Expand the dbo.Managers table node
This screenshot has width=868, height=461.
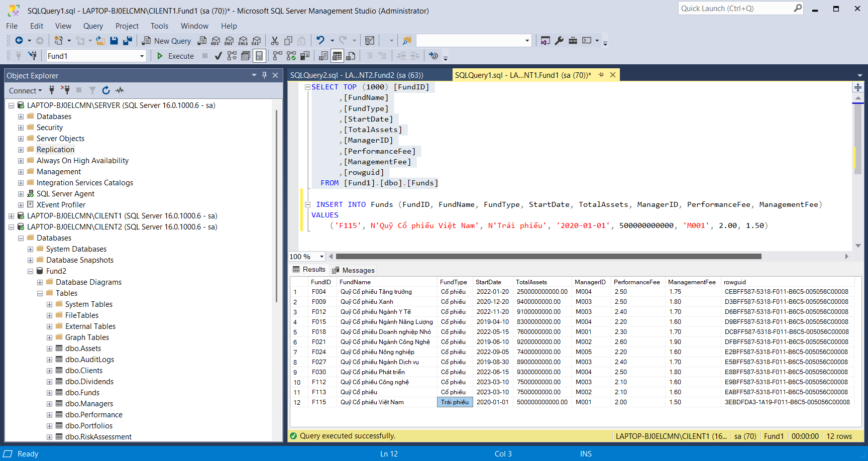49,403
